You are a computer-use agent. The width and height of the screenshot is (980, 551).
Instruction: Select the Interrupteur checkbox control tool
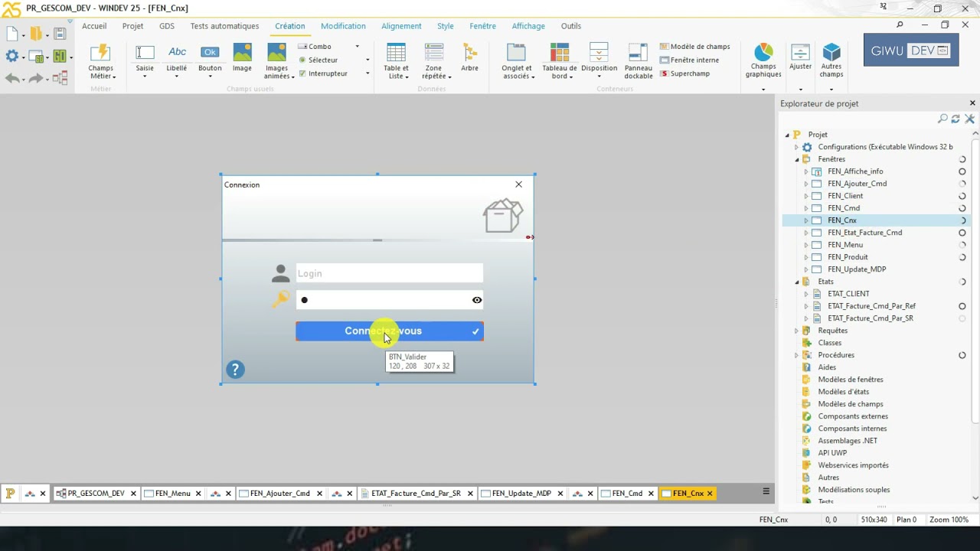[x=324, y=73]
